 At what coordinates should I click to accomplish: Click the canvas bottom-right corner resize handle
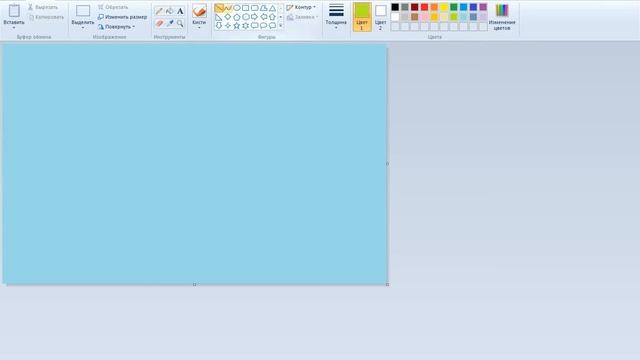[387, 284]
